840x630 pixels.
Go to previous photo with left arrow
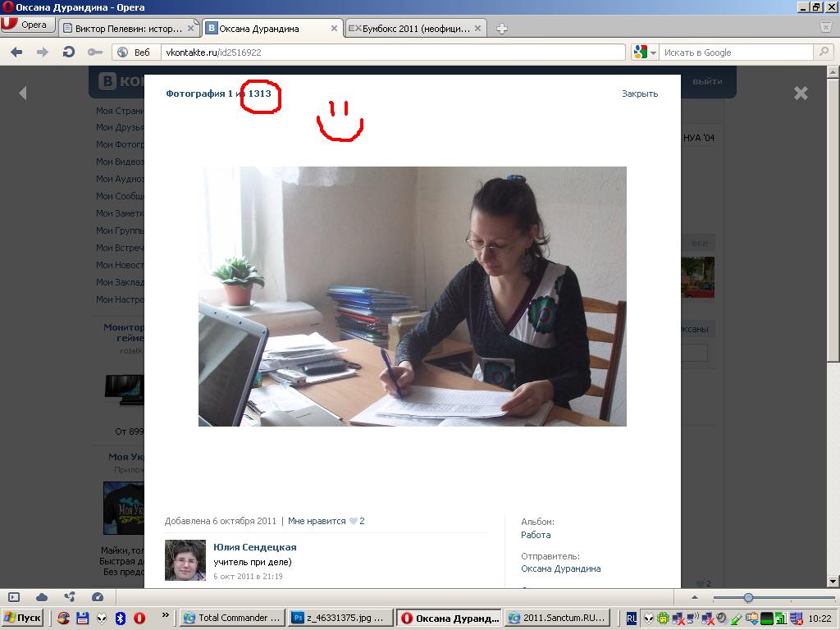point(22,94)
